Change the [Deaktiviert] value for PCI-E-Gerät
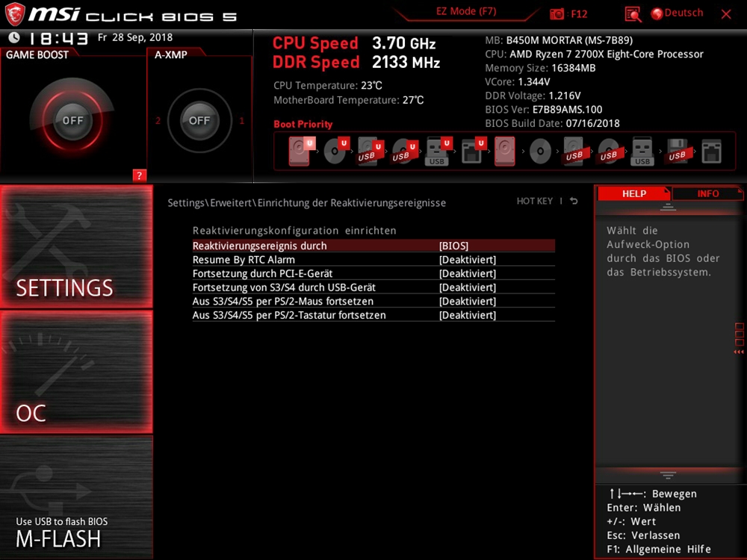The width and height of the screenshot is (747, 560). [468, 273]
